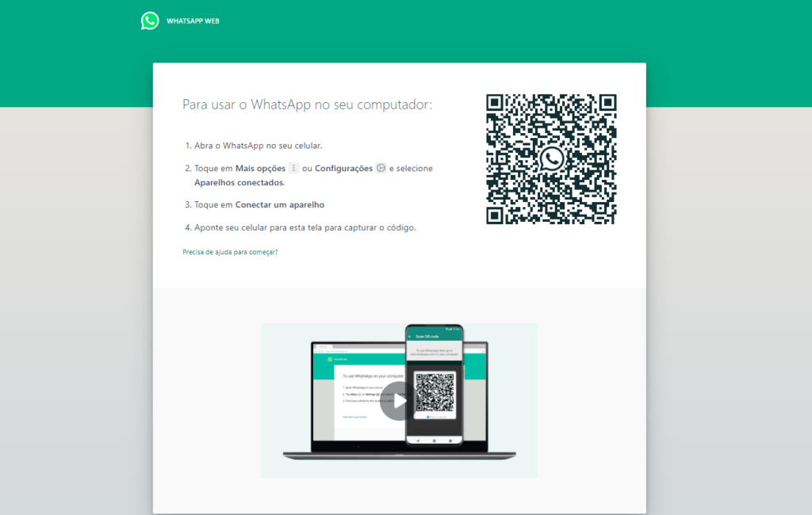Click the bold 'Configurações' text
The height and width of the screenshot is (515, 812).
click(x=343, y=168)
